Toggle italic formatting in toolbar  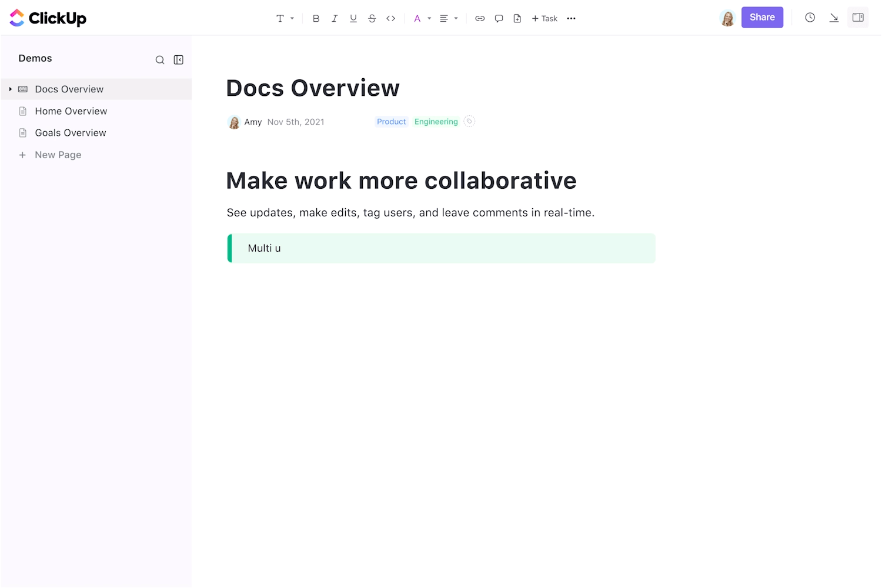(335, 18)
